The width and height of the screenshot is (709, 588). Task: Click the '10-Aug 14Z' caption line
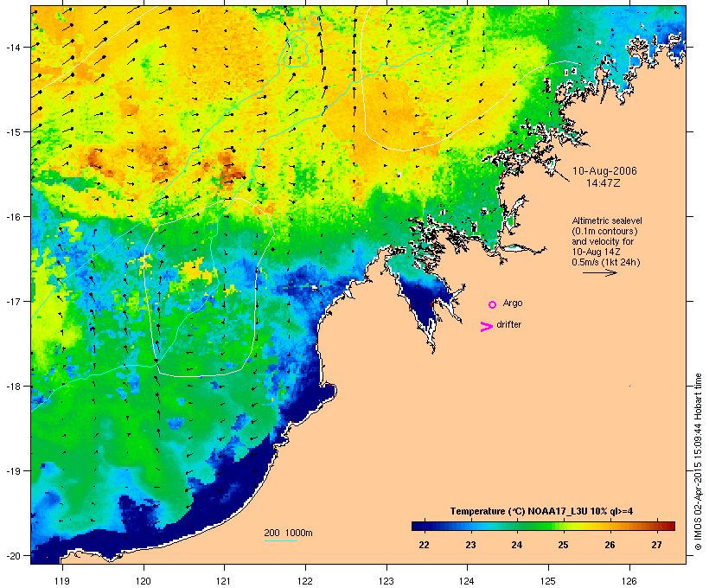[x=596, y=252]
